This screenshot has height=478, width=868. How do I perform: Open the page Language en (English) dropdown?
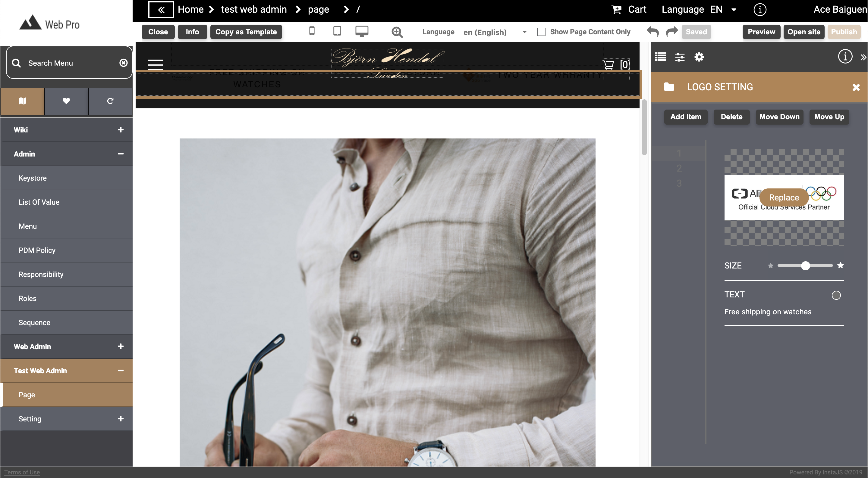pos(494,32)
